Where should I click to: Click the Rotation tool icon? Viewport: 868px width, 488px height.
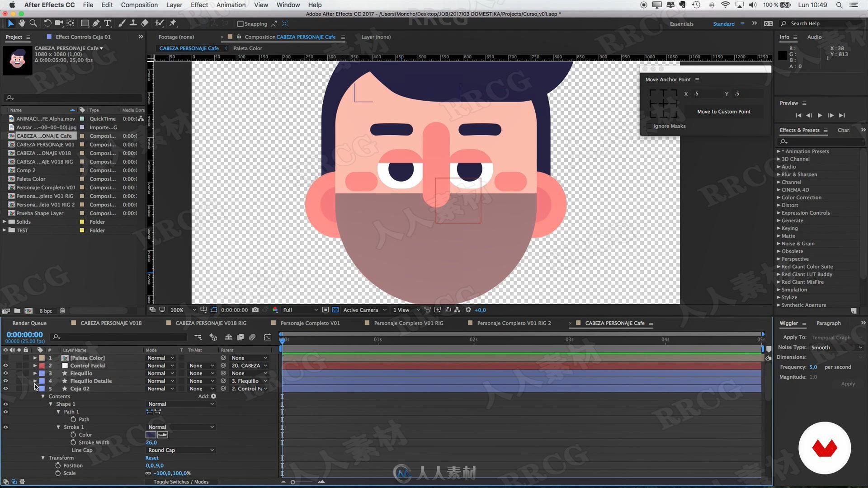[x=47, y=23]
